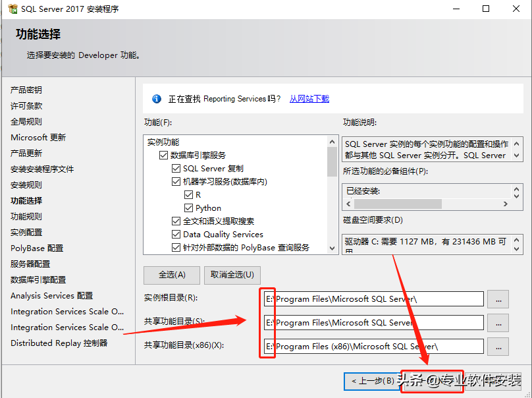532x398 pixels.
Task: Select 安装规则 step in sidebar
Action: [x=26, y=185]
